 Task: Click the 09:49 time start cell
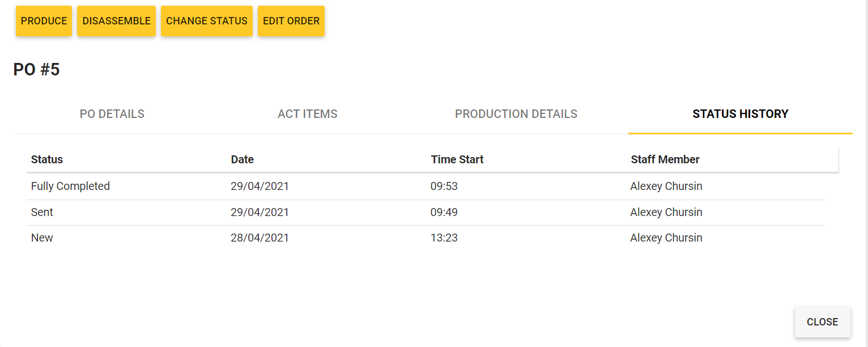point(444,213)
